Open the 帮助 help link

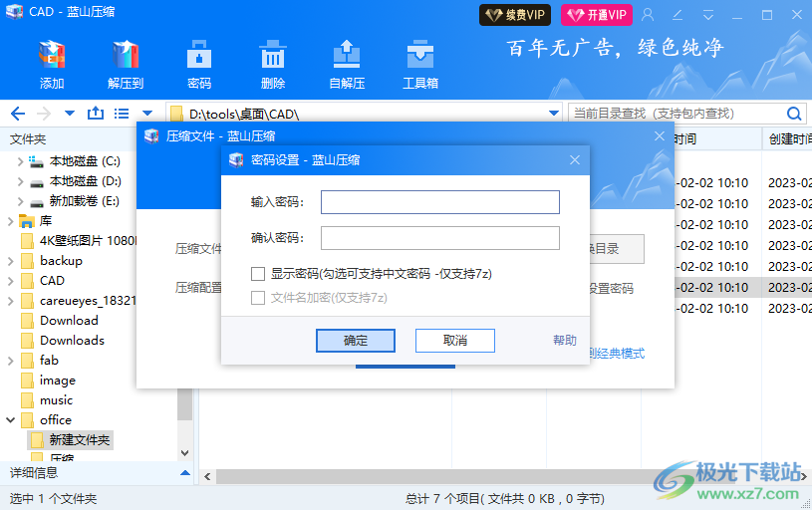click(x=565, y=341)
